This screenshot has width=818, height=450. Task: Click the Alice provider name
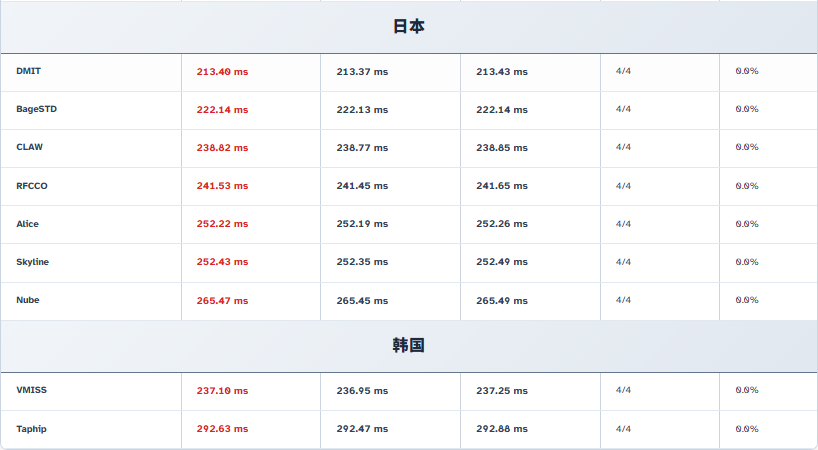[x=28, y=224]
